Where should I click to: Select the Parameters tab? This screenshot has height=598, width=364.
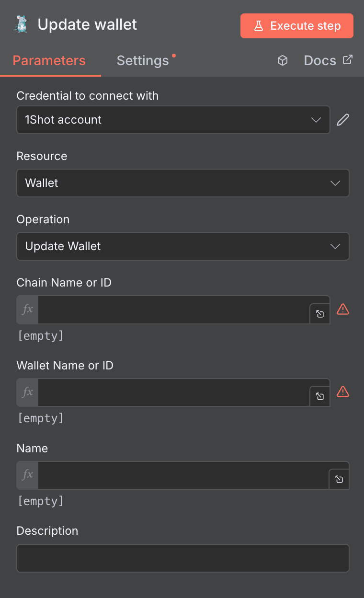click(49, 60)
